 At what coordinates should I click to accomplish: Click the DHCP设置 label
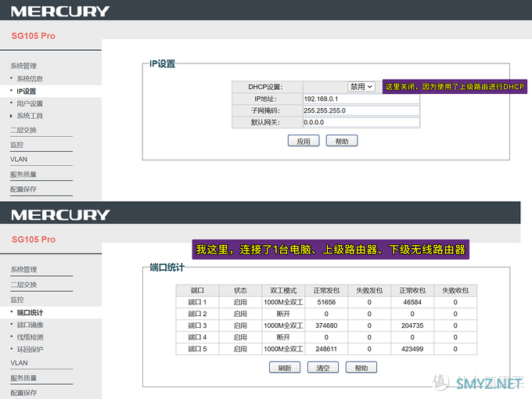point(265,87)
